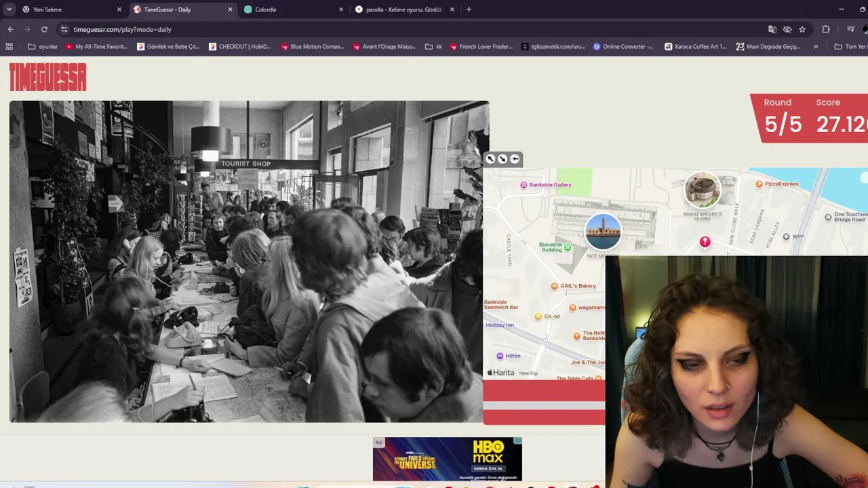The width and height of the screenshot is (868, 488).
Task: Switch to the Colordle tab
Action: (x=293, y=9)
